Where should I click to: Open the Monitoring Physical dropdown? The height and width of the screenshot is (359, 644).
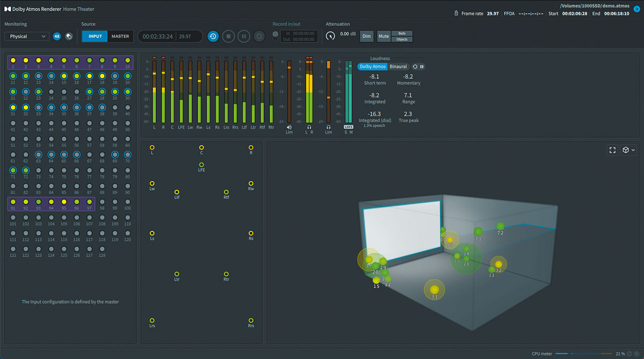click(27, 36)
